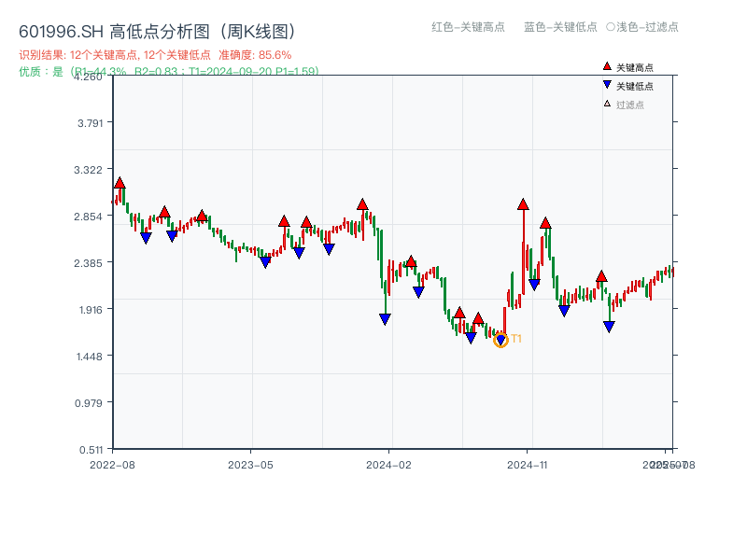Click the 0.511 y-axis label
Image resolution: width=747 pixels, height=560 pixels.
pyautogui.click(x=91, y=450)
